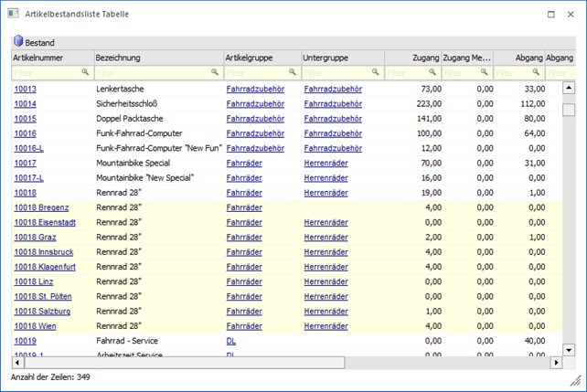Open Herrenräder subgroup link for Mountainbike Special
This screenshot has height=392, width=587.
(x=326, y=164)
